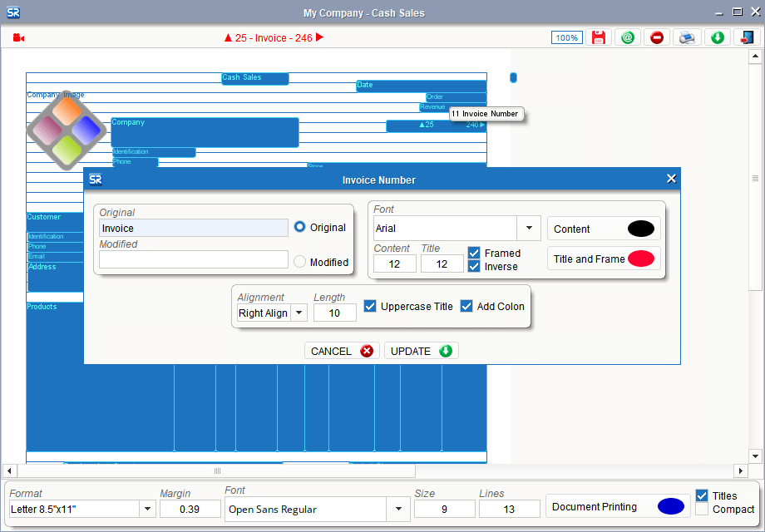Image resolution: width=765 pixels, height=532 pixels.
Task: Close the Invoice Number dialog
Action: tap(671, 179)
